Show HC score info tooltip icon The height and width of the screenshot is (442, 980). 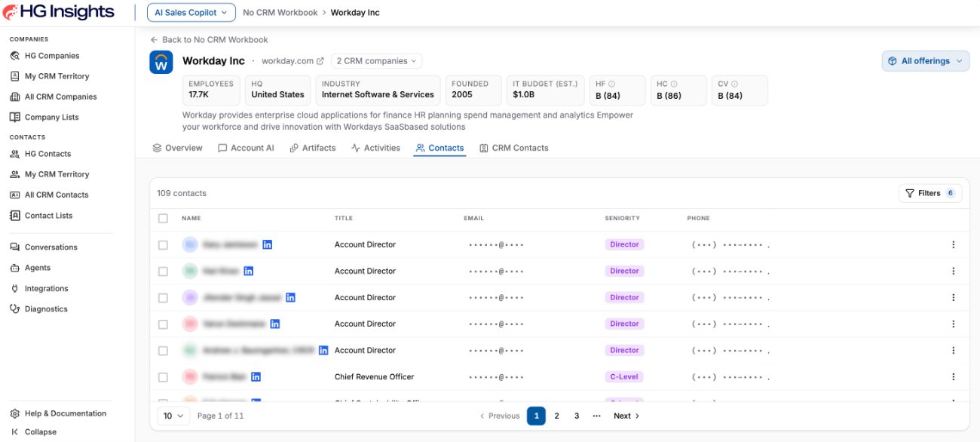pos(673,84)
